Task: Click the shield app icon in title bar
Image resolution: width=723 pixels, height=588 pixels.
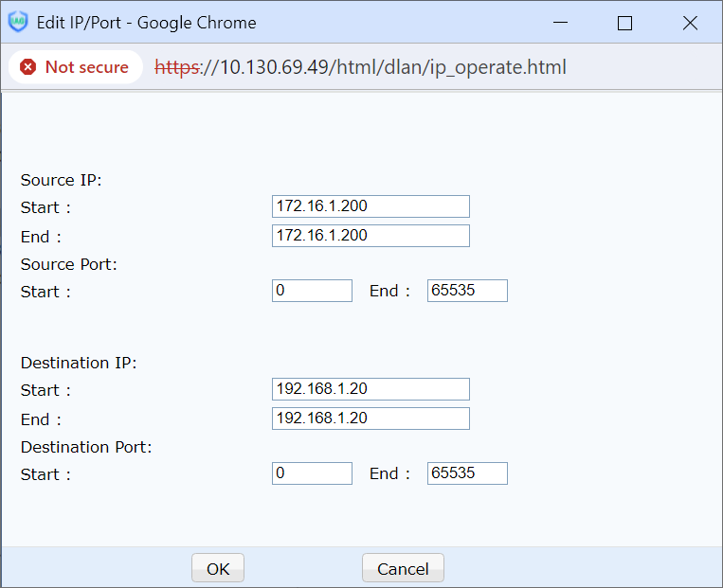Action: [x=18, y=23]
